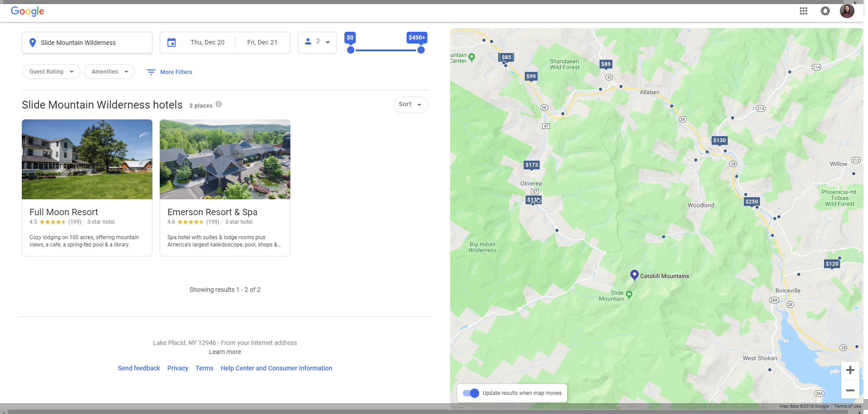The image size is (868, 414).
Task: Toggle Update results when map moves
Action: (471, 393)
